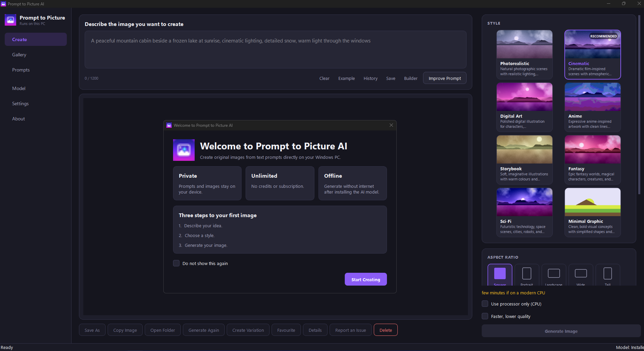
Task: Pick the Fantasy style thumbnail
Action: tap(593, 149)
